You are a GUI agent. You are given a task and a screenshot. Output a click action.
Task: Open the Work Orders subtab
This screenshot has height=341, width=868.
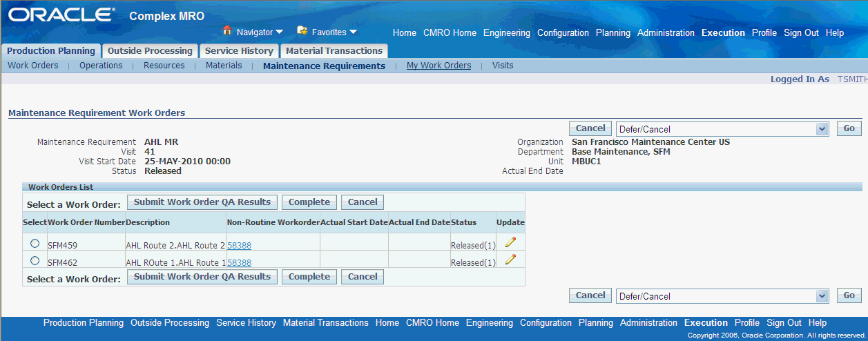click(32, 66)
